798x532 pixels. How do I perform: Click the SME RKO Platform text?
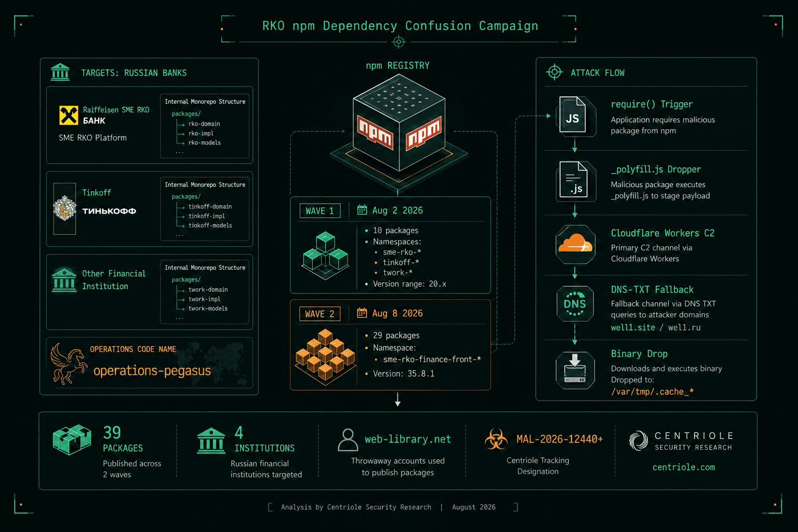coord(92,138)
